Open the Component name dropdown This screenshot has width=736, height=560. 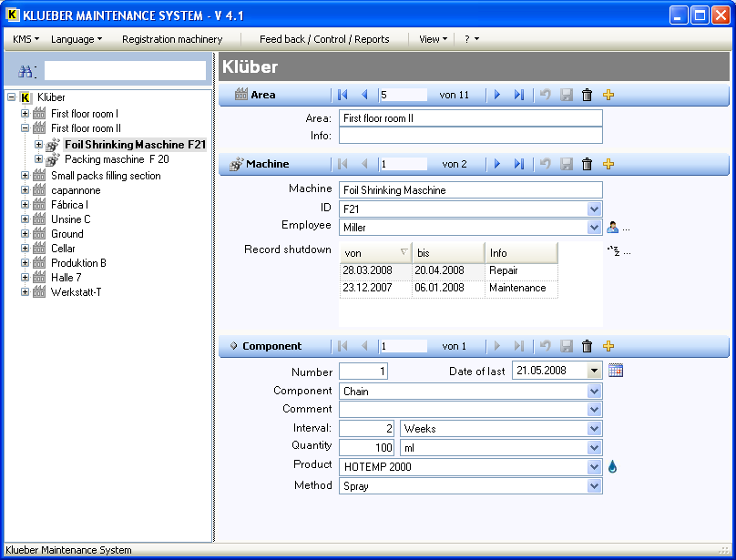tap(594, 391)
